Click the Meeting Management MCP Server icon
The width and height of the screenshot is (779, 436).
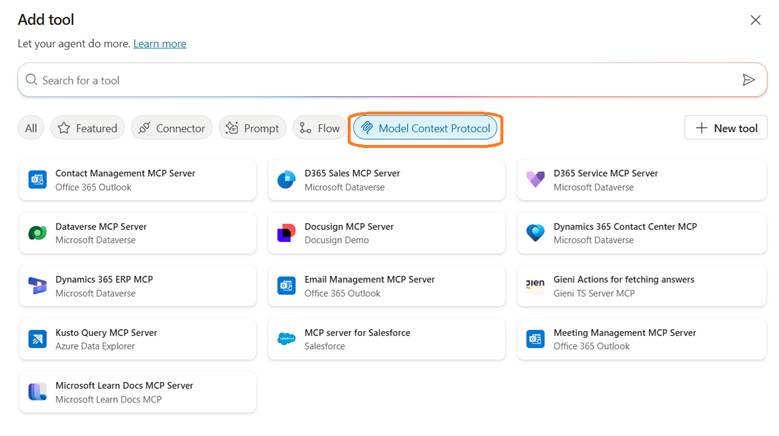click(536, 339)
